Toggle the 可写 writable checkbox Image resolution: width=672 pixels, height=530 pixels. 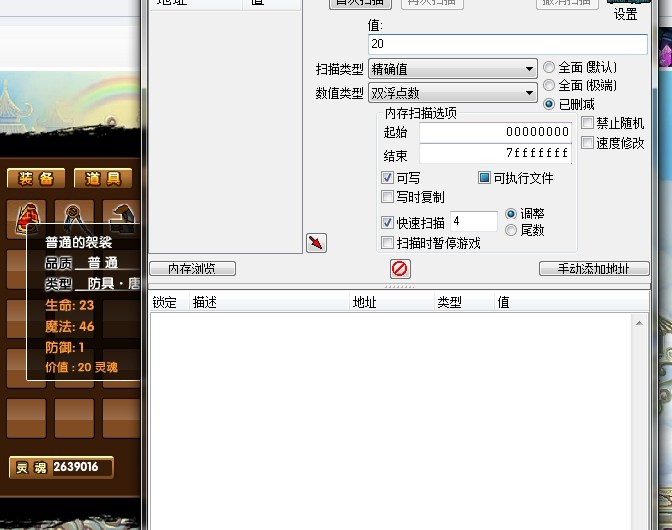pyautogui.click(x=387, y=177)
